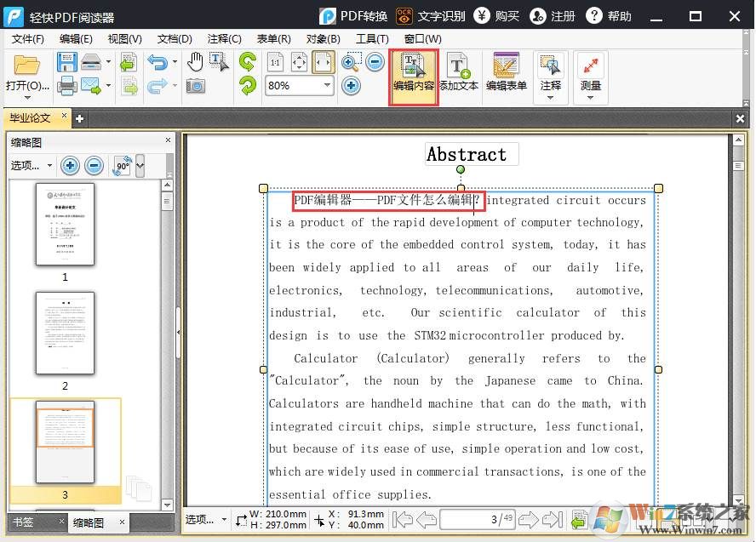Click the Save floppy disk icon

66,62
